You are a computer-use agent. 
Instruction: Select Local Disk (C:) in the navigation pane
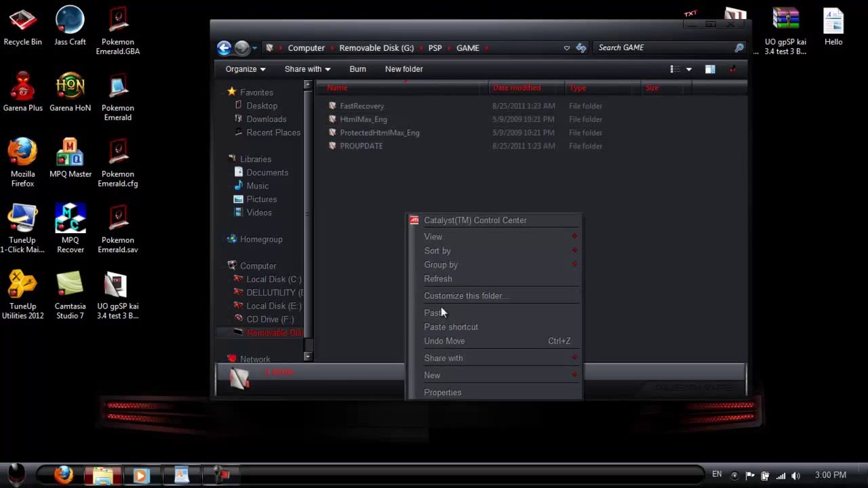tap(273, 279)
